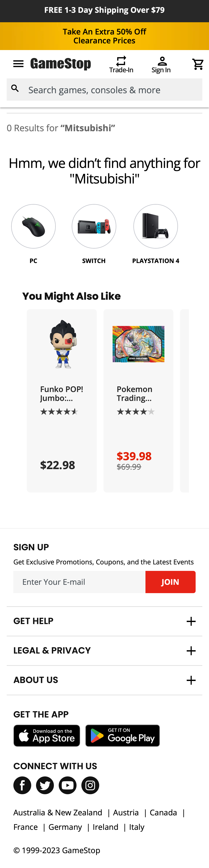Screen dimensions: 209x868
Task: Open GameStop's Facebook page
Action: pos(22,786)
